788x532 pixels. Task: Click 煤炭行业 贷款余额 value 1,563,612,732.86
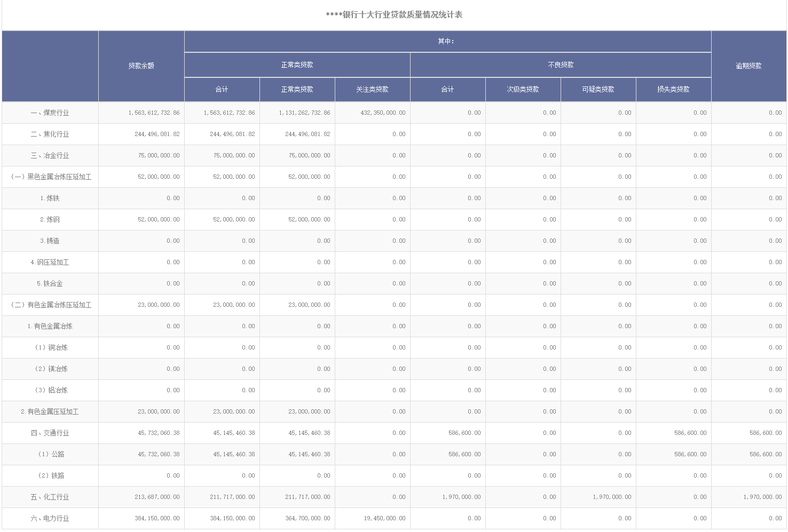coord(154,113)
